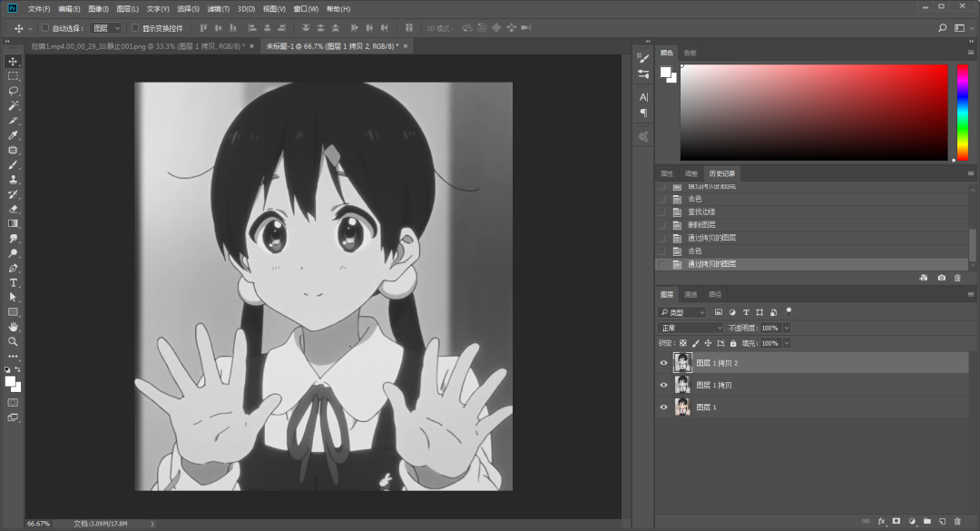Select the Eyedropper tool
This screenshot has width=980, height=531.
pos(13,135)
